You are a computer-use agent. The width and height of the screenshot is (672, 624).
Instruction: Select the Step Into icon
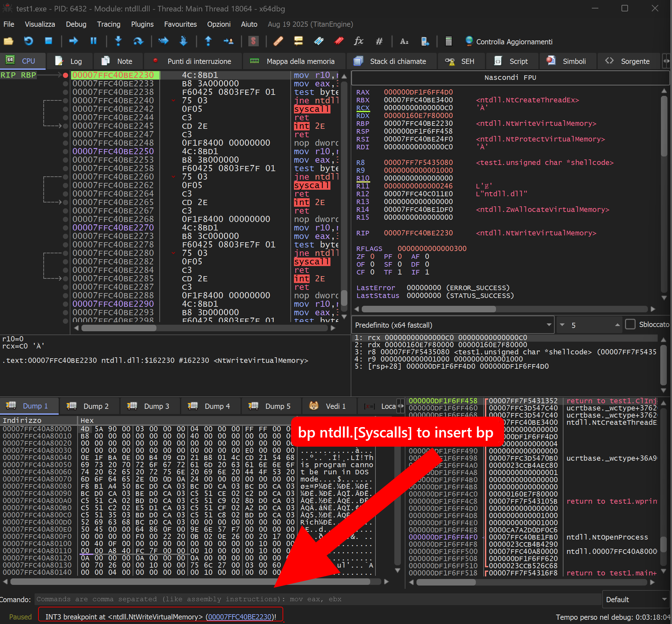(118, 41)
